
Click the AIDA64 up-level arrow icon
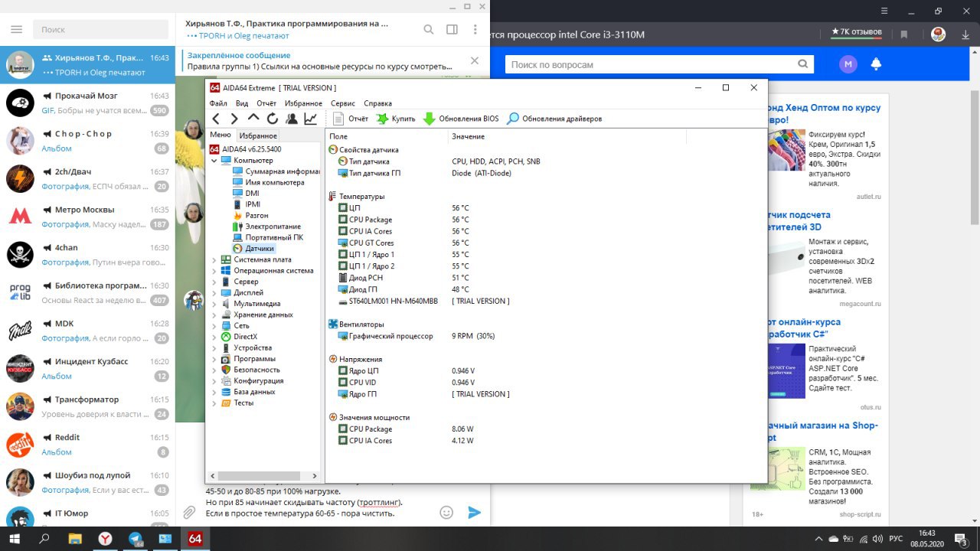253,119
